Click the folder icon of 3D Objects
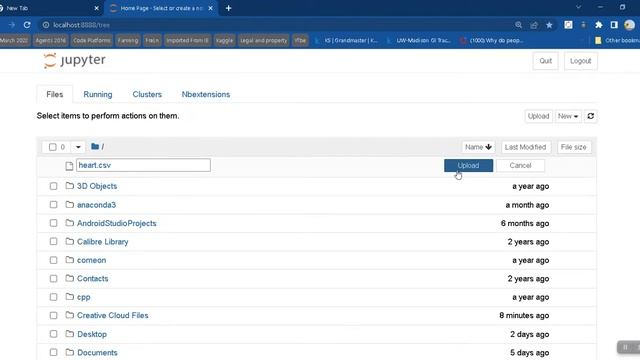640x360 pixels. (x=70, y=186)
